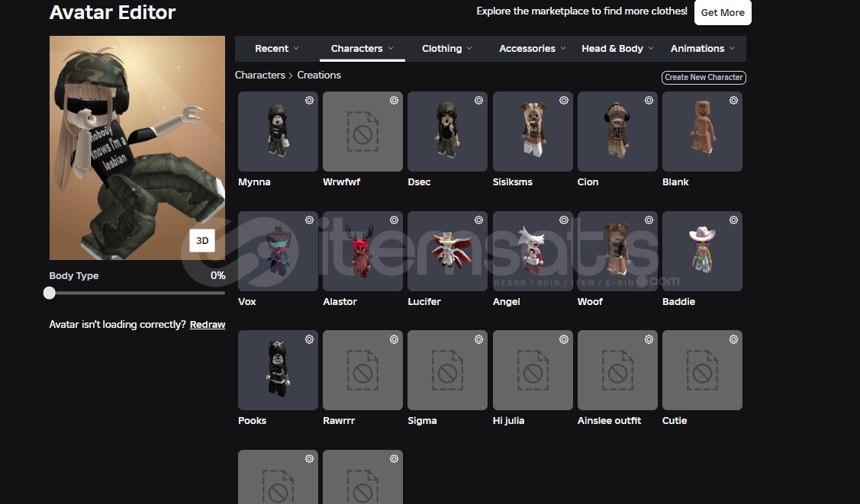
Task: Open settings gear on Woof character
Action: click(x=649, y=220)
